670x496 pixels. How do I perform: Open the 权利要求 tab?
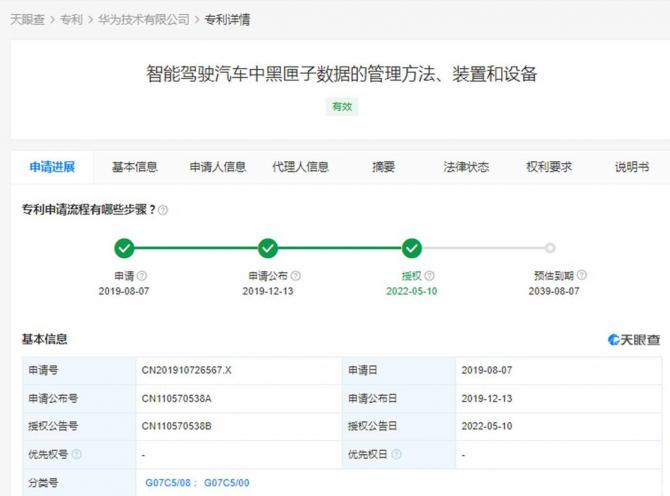click(x=549, y=167)
